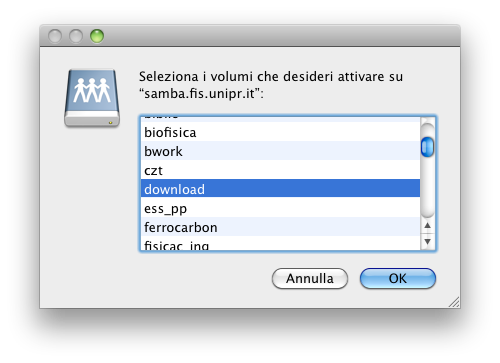Image resolution: width=500 pixels, height=363 pixels.
Task: Click the scrollbar up arrow
Action: pos(428,226)
